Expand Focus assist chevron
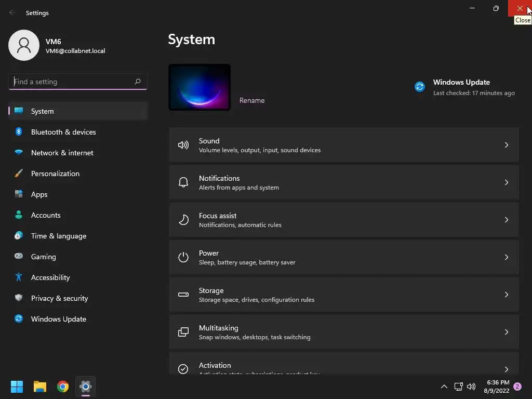 [x=506, y=220]
